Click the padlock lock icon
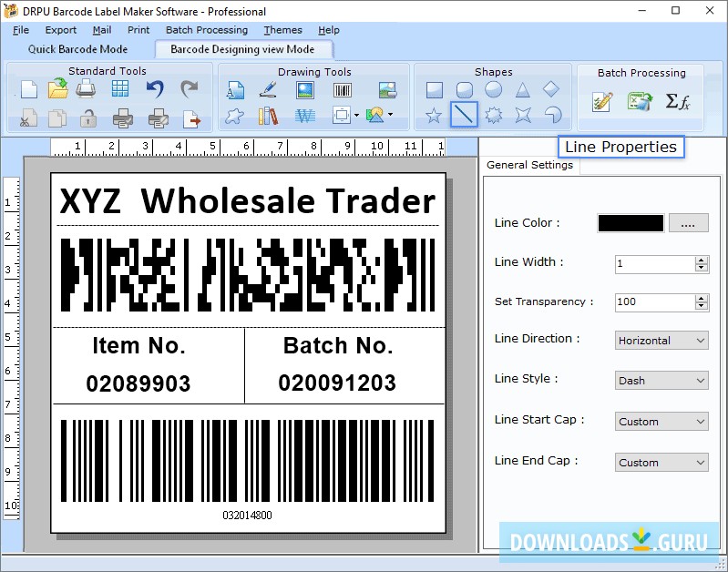Viewport: 728px width, 572px height. pyautogui.click(x=87, y=117)
